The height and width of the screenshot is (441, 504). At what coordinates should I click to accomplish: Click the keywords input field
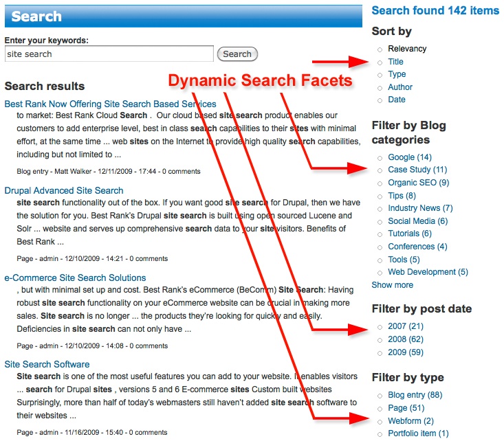[109, 54]
